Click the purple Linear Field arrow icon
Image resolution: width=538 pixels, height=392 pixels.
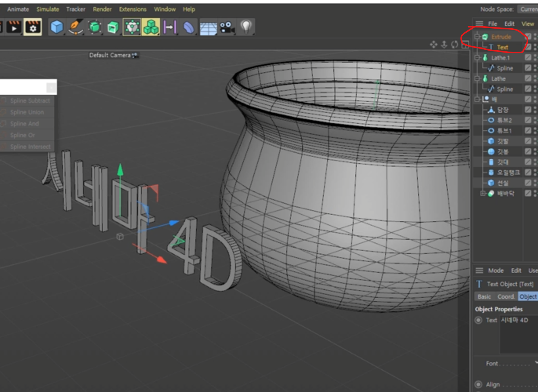(x=170, y=27)
